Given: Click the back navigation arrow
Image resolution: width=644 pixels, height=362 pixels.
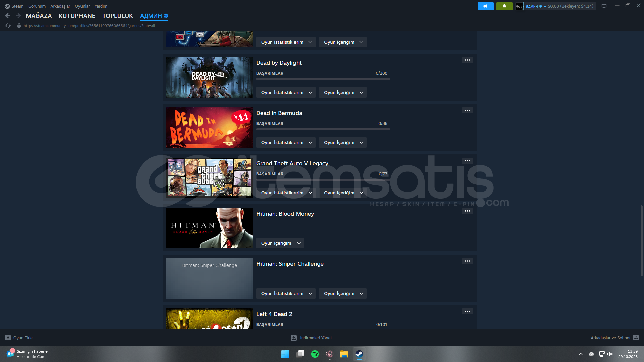Looking at the screenshot, I should pyautogui.click(x=8, y=16).
